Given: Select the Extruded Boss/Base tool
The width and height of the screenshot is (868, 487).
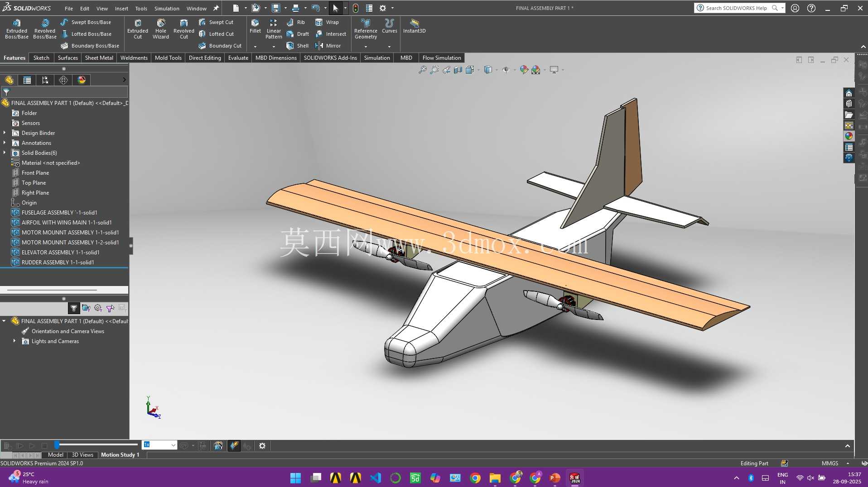Looking at the screenshot, I should (x=17, y=29).
